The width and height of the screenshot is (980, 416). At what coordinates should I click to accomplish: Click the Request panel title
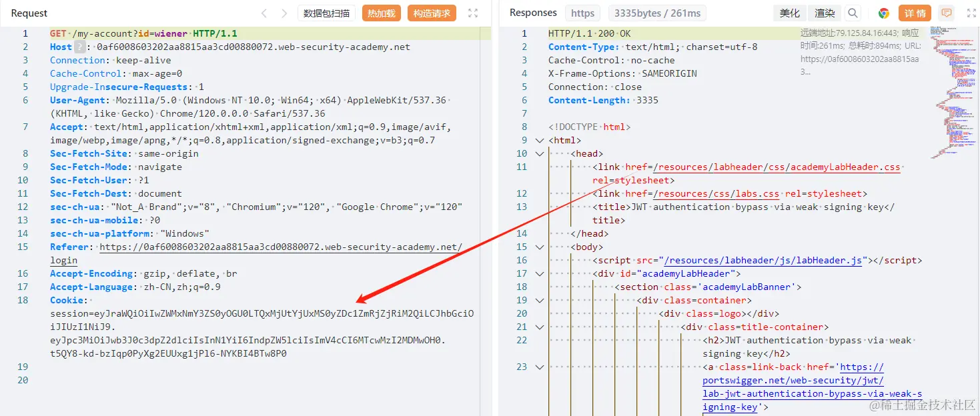29,13
